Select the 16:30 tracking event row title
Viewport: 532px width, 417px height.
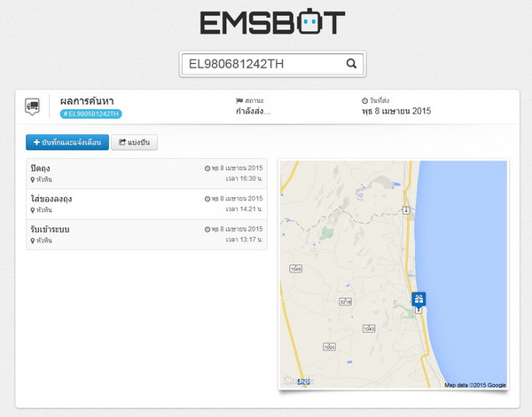tap(41, 168)
